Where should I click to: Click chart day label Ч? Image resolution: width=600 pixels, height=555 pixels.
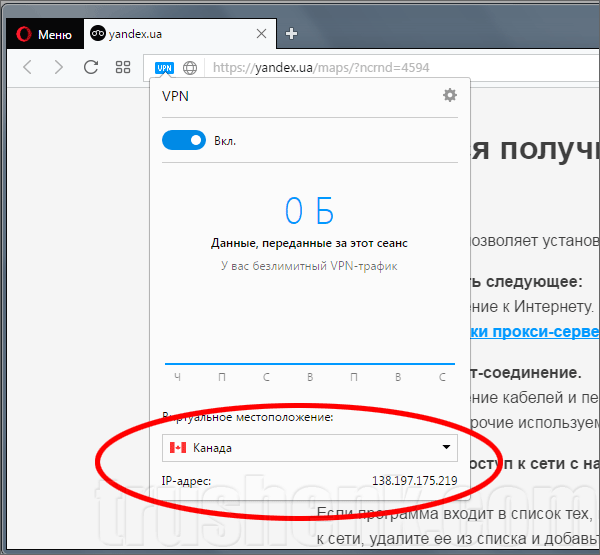tap(178, 377)
